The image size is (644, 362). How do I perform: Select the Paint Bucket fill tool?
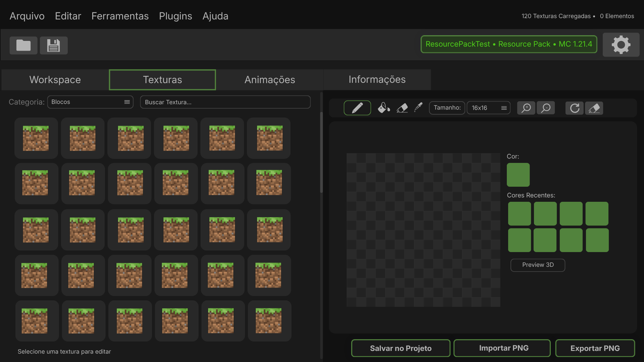[383, 108]
